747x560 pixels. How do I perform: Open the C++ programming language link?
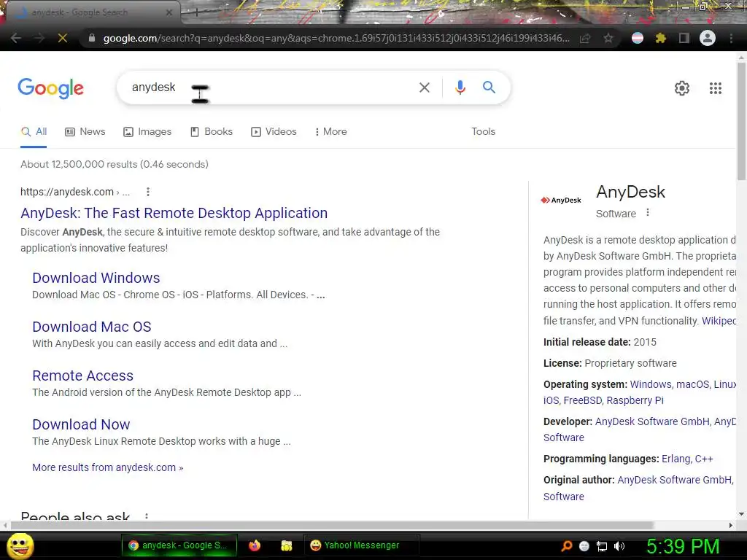704,459
